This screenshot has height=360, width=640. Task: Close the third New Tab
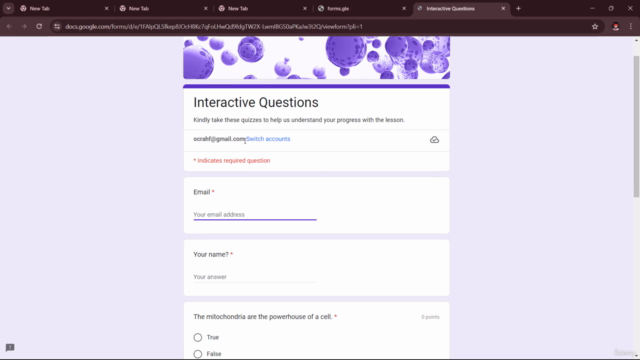(x=305, y=8)
